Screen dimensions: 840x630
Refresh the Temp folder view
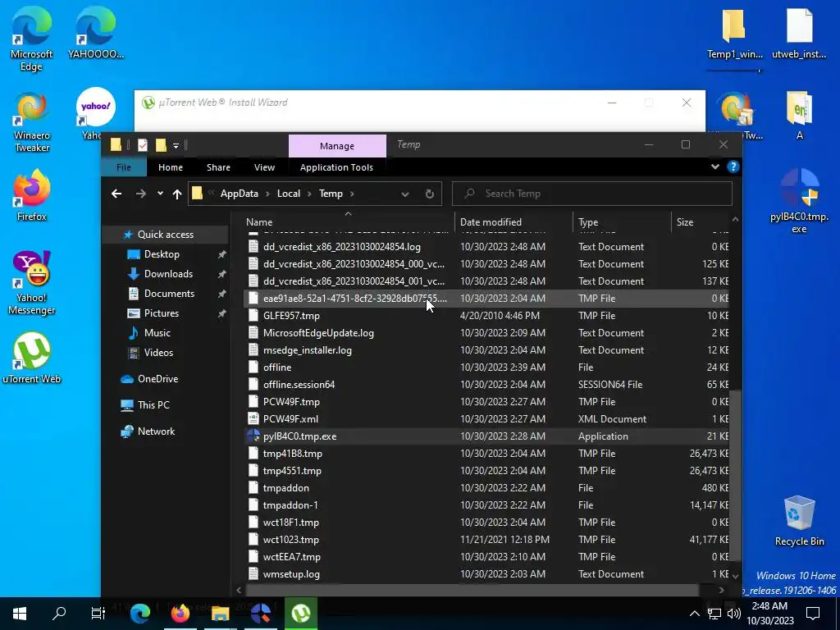coord(429,194)
